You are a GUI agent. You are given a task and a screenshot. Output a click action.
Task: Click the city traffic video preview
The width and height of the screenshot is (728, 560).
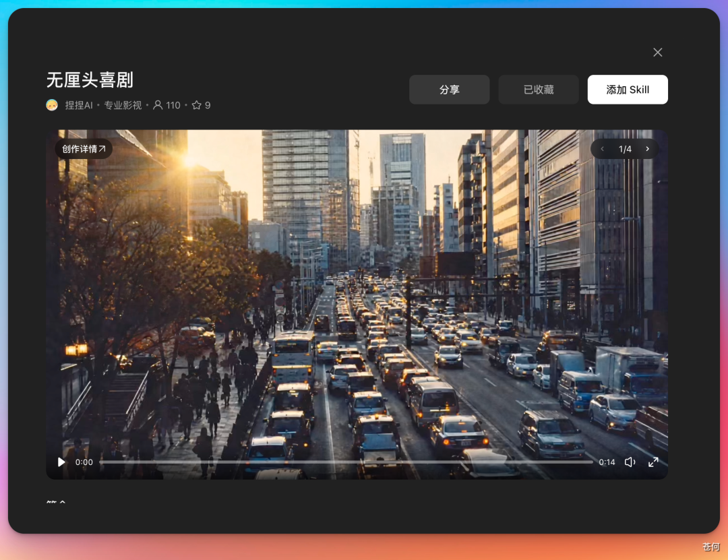click(357, 304)
